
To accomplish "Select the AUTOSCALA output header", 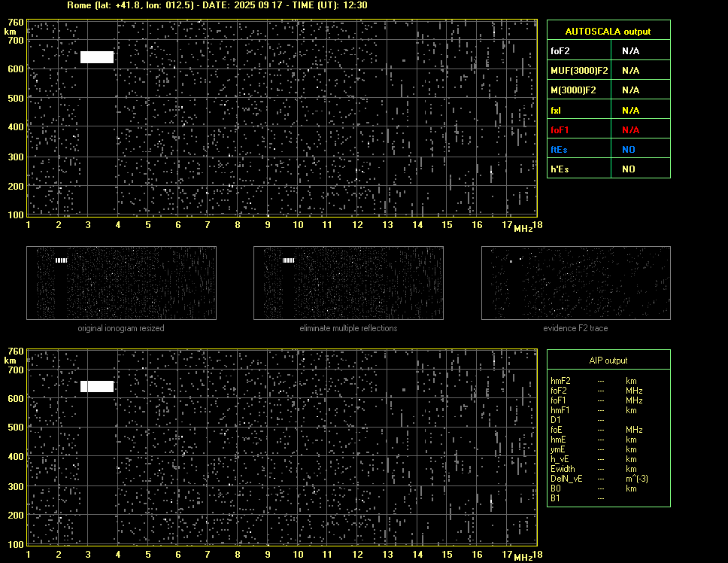I will [x=608, y=31].
